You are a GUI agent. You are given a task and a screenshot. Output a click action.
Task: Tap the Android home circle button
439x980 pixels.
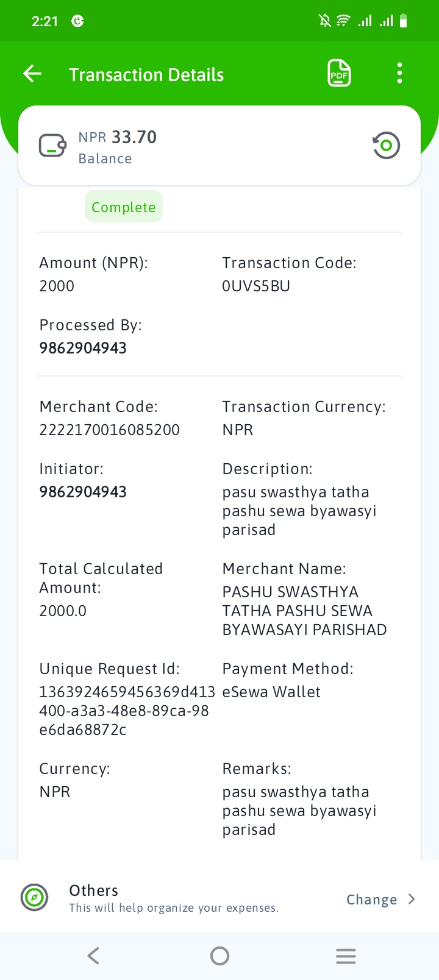pyautogui.click(x=220, y=956)
